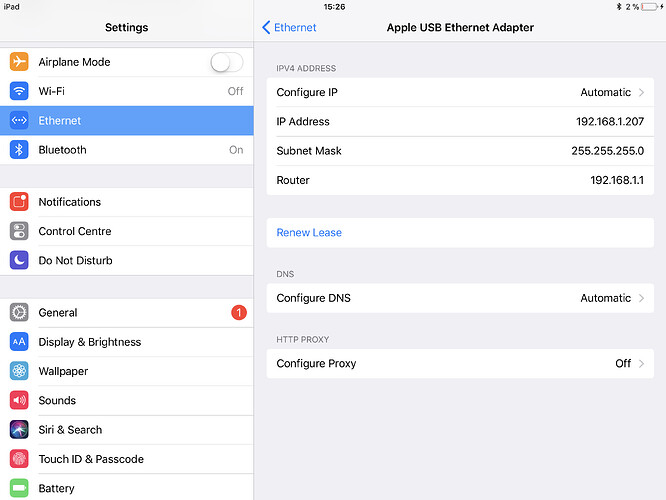The height and width of the screenshot is (500, 666).
Task: Go back to Ethernet screen
Action: coord(290,28)
